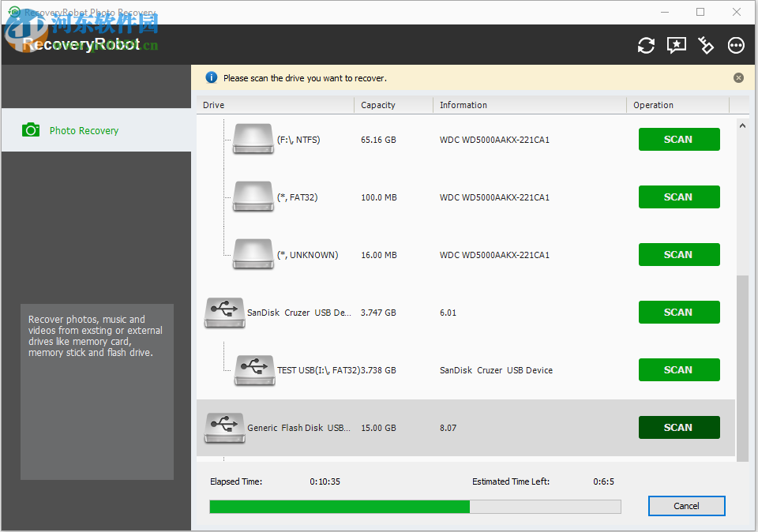758x532 pixels.
Task: Click the UNKNOWN partition drive icon
Action: click(x=253, y=254)
